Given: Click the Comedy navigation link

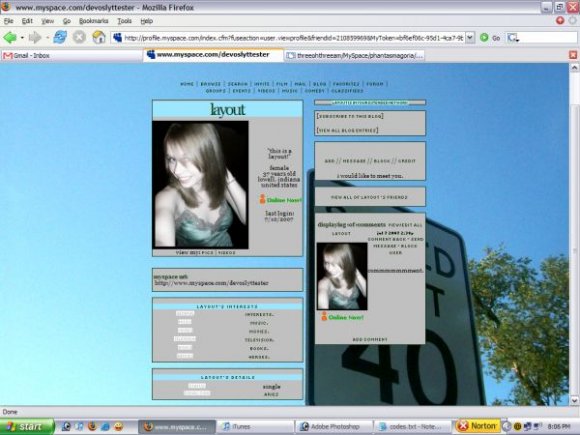Looking at the screenshot, I should [314, 91].
